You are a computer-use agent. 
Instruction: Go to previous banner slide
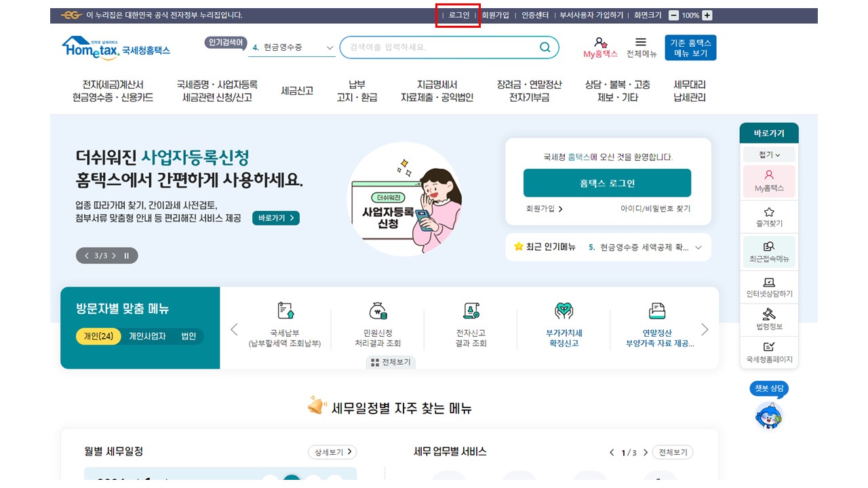87,256
